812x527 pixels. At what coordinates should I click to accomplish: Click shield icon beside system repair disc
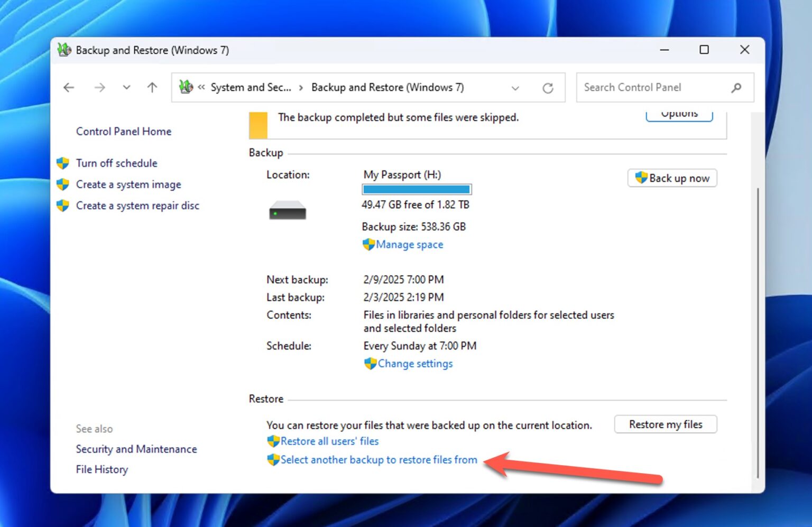tap(63, 205)
